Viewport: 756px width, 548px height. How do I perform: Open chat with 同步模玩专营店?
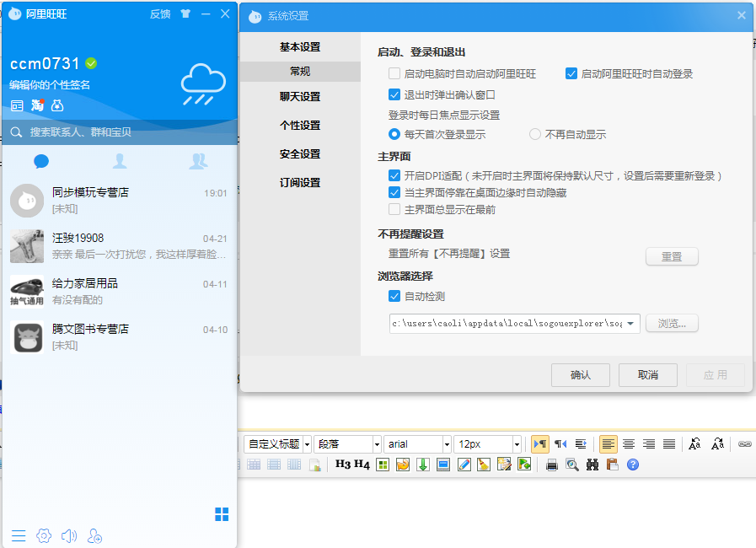pyautogui.click(x=120, y=200)
